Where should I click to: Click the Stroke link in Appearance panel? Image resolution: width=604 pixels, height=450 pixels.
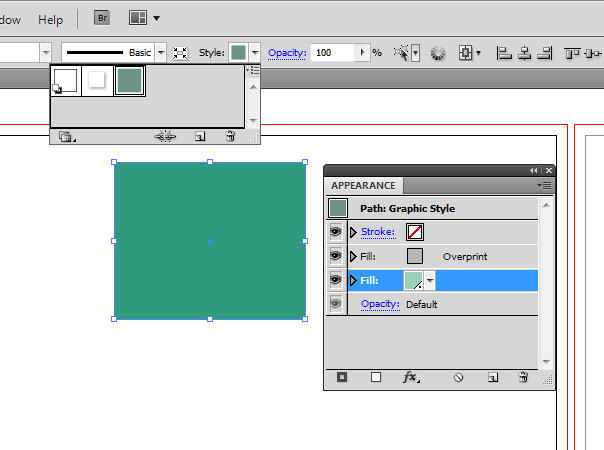[378, 232]
